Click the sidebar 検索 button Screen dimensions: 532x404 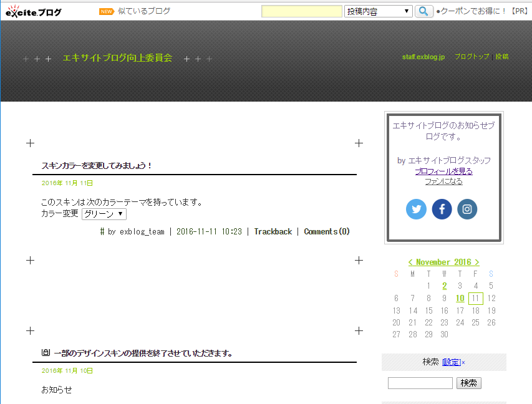pos(468,383)
